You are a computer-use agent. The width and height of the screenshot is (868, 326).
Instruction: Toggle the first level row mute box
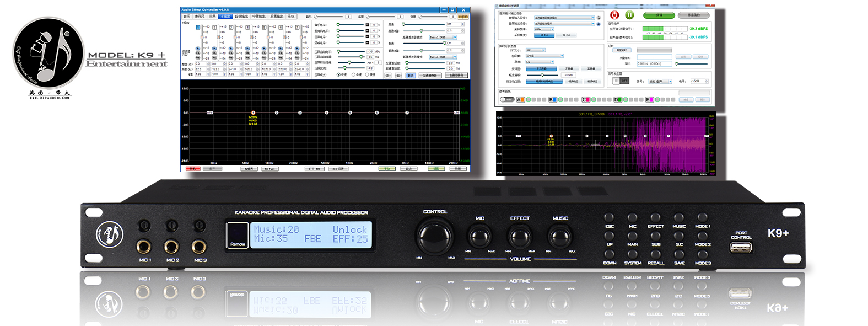[x=367, y=25]
